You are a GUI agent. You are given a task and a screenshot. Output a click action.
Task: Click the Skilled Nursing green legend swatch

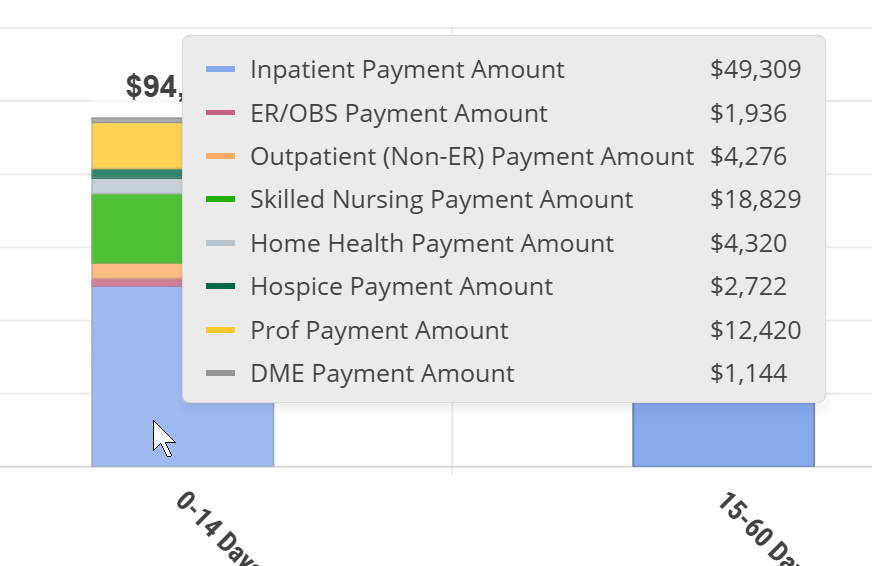[220, 200]
